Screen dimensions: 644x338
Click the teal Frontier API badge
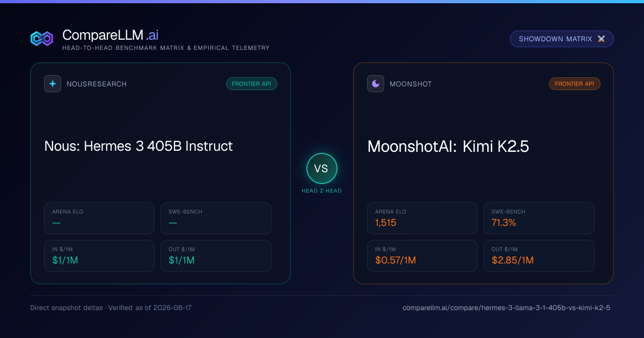point(252,84)
